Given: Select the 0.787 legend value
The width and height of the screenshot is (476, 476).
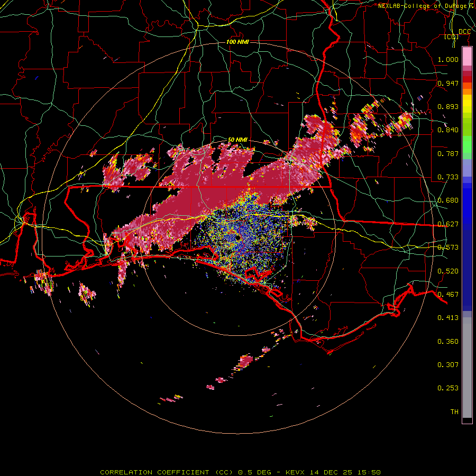Looking at the screenshot, I should [x=448, y=153].
